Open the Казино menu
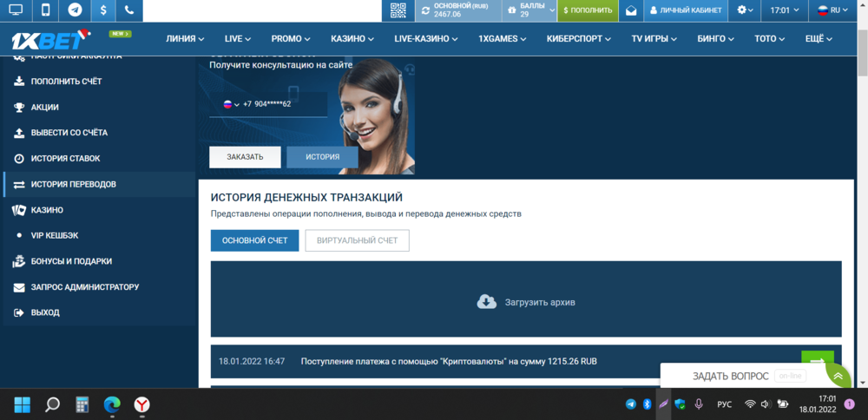Image resolution: width=868 pixels, height=420 pixels. coord(352,39)
